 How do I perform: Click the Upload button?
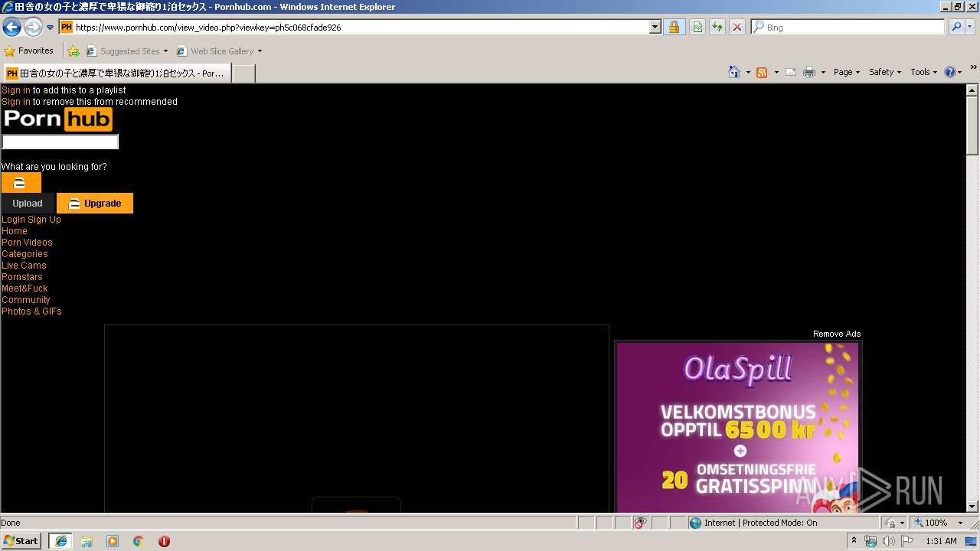[x=28, y=203]
